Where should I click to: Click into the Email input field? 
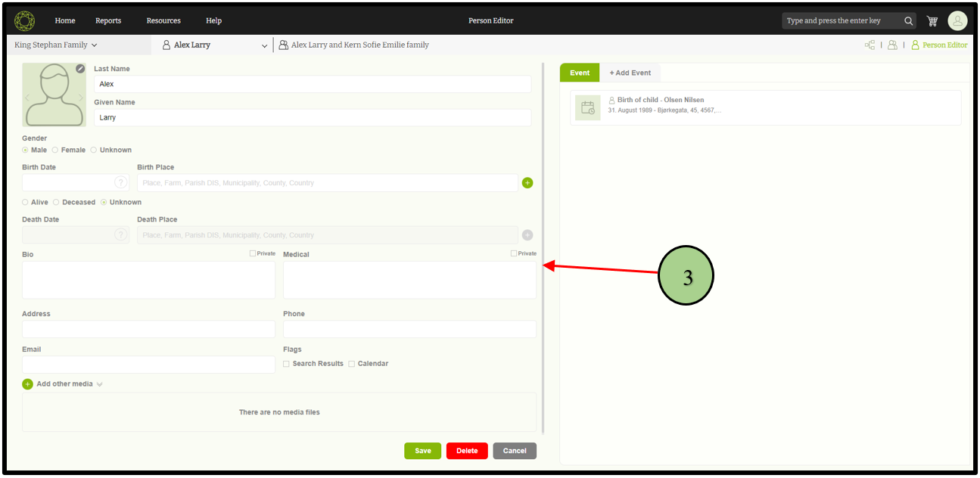coord(148,365)
